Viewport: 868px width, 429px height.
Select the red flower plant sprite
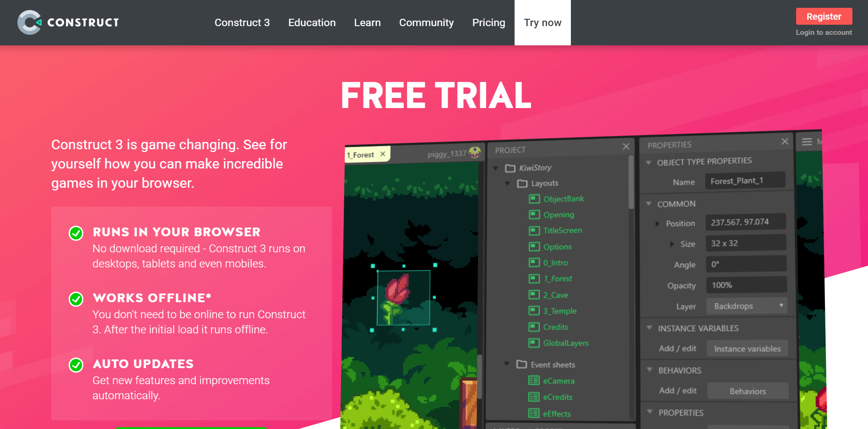(403, 298)
